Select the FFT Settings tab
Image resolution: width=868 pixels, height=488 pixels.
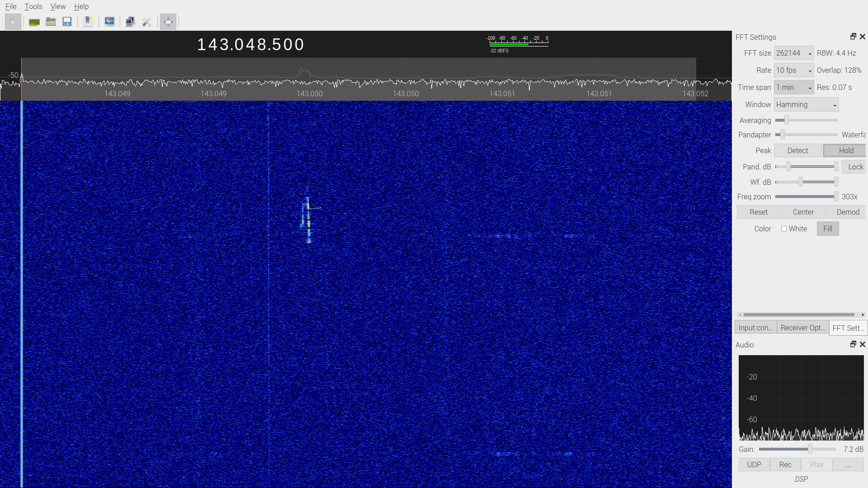click(848, 328)
